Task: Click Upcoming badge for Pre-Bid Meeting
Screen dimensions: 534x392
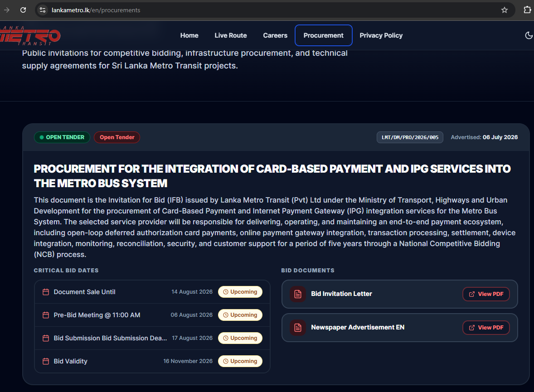Action: pos(240,315)
